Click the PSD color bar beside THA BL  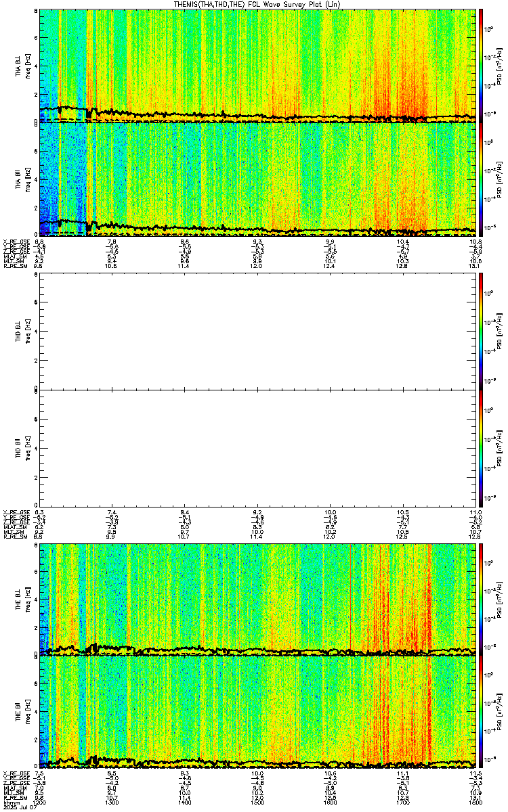(481, 66)
